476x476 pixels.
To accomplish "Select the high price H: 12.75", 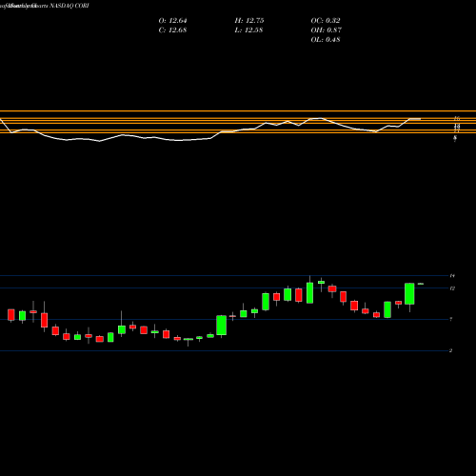I will point(249,21).
